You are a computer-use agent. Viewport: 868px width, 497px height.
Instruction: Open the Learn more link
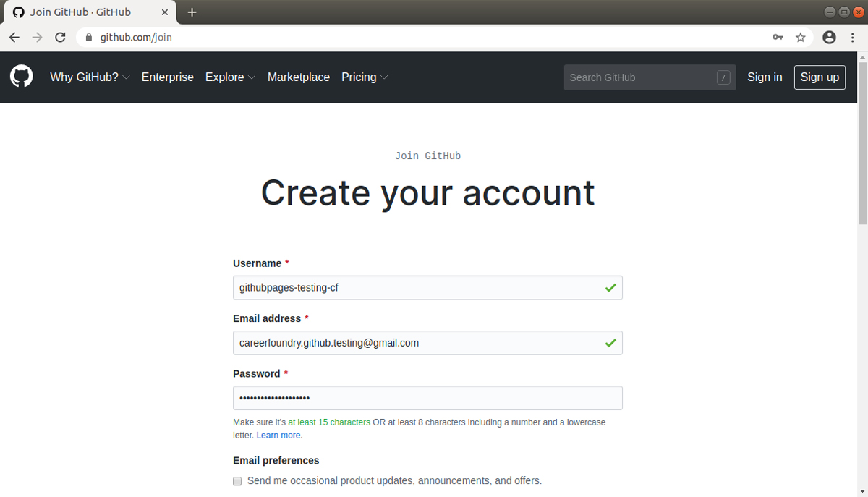click(278, 435)
